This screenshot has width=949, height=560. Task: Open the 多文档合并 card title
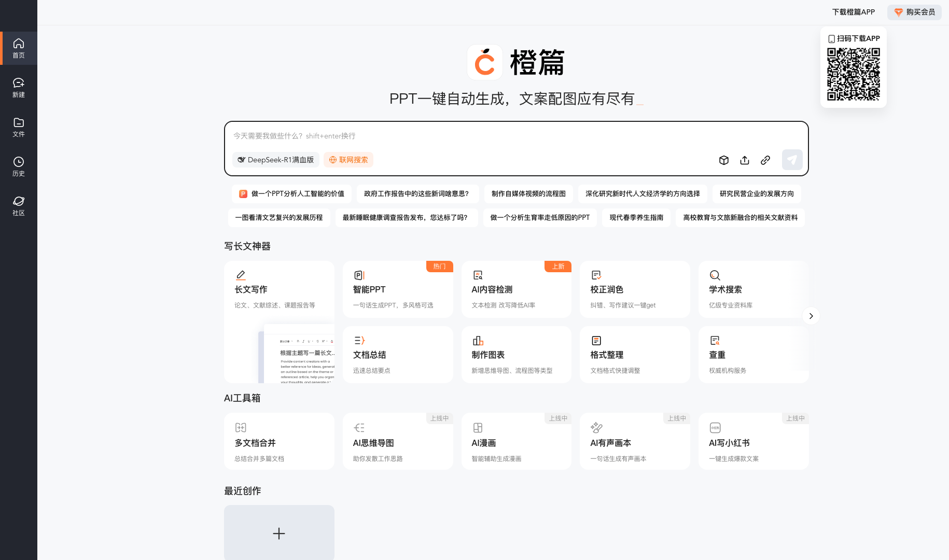click(255, 443)
